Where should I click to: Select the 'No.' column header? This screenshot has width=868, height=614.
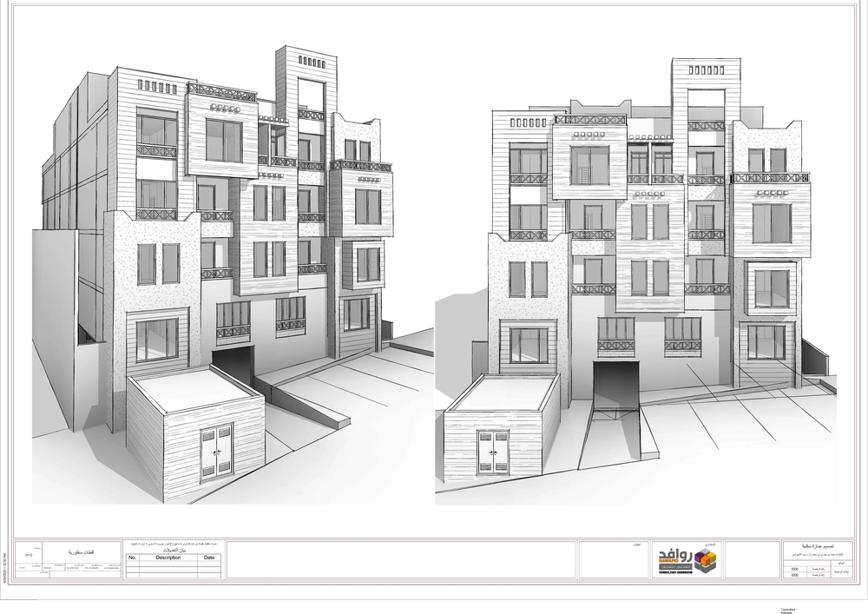(x=132, y=558)
